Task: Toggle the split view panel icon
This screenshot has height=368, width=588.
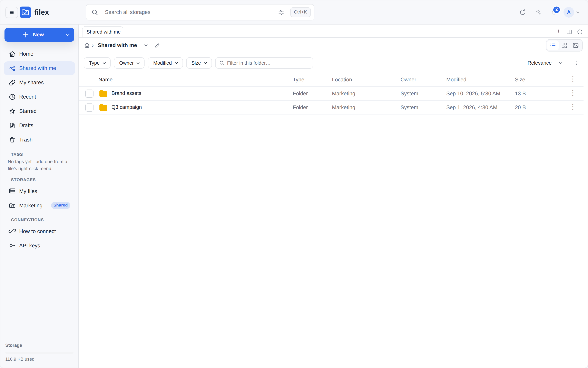Action: click(569, 32)
